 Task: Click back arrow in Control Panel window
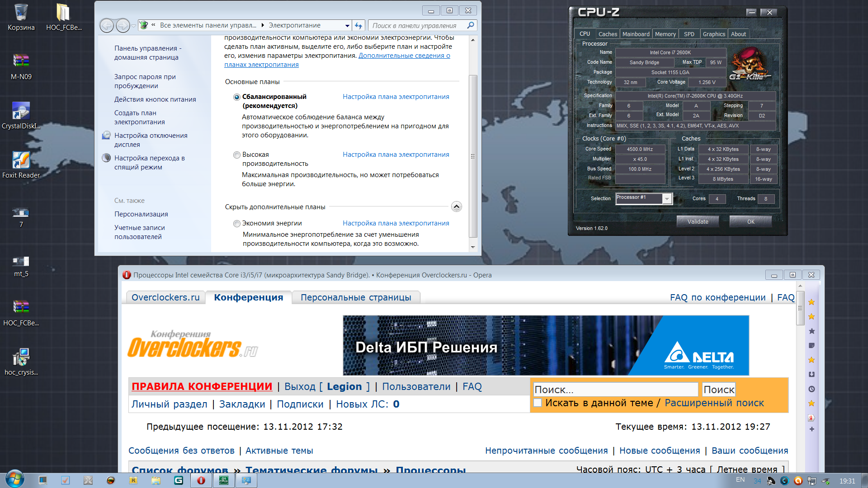click(107, 26)
